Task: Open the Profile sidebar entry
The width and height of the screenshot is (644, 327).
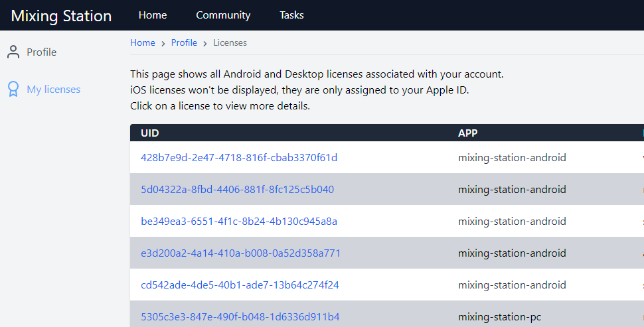Action: pyautogui.click(x=41, y=52)
